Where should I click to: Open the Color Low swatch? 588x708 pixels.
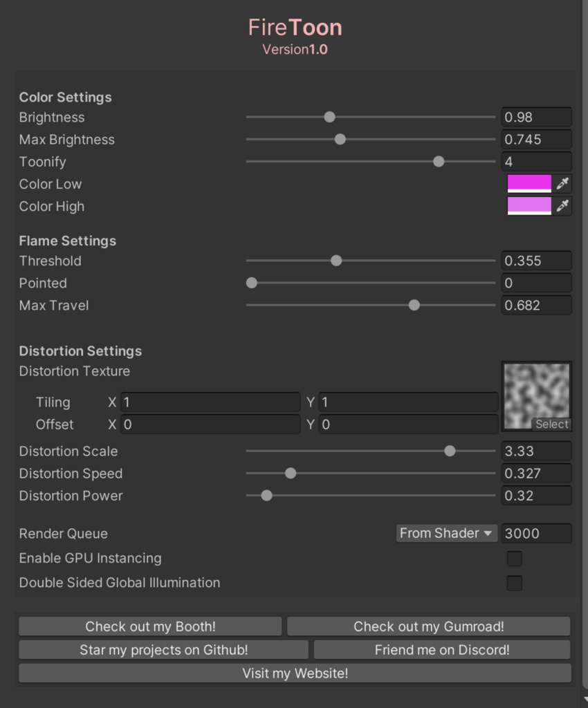[528, 184]
